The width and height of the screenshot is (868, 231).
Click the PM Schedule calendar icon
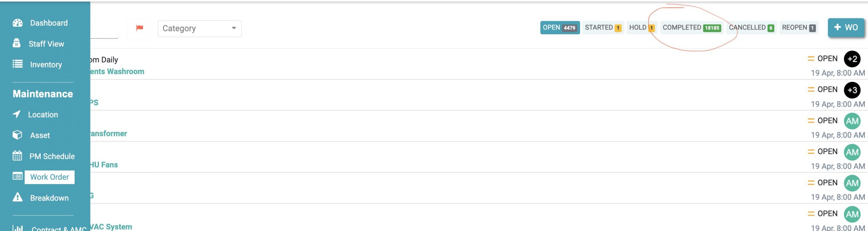pos(17,156)
